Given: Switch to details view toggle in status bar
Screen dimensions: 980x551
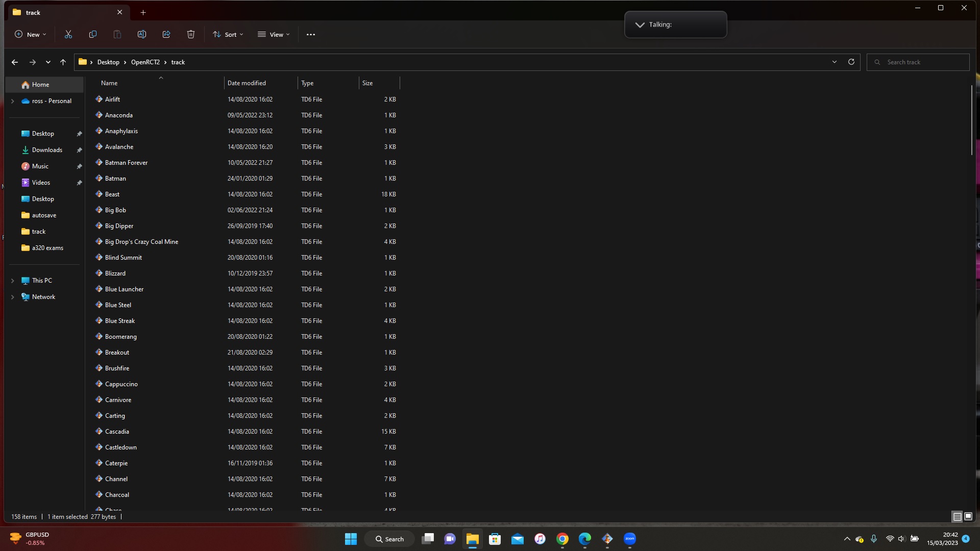Looking at the screenshot, I should pyautogui.click(x=957, y=516).
